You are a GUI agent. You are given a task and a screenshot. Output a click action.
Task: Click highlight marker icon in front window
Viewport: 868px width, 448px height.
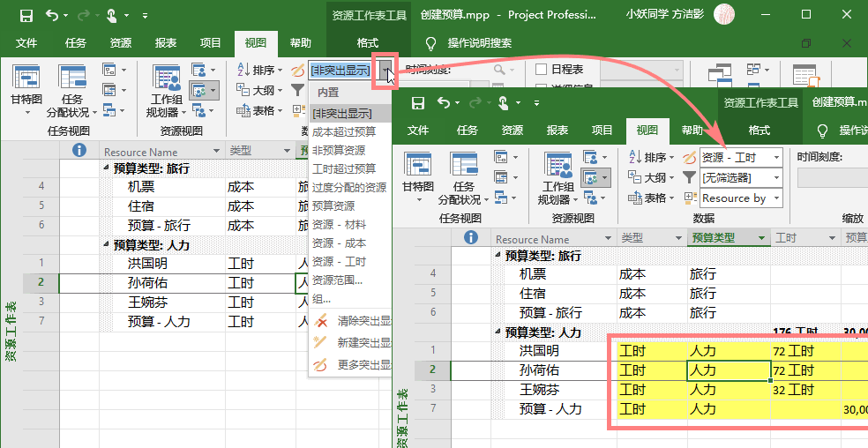coord(689,158)
